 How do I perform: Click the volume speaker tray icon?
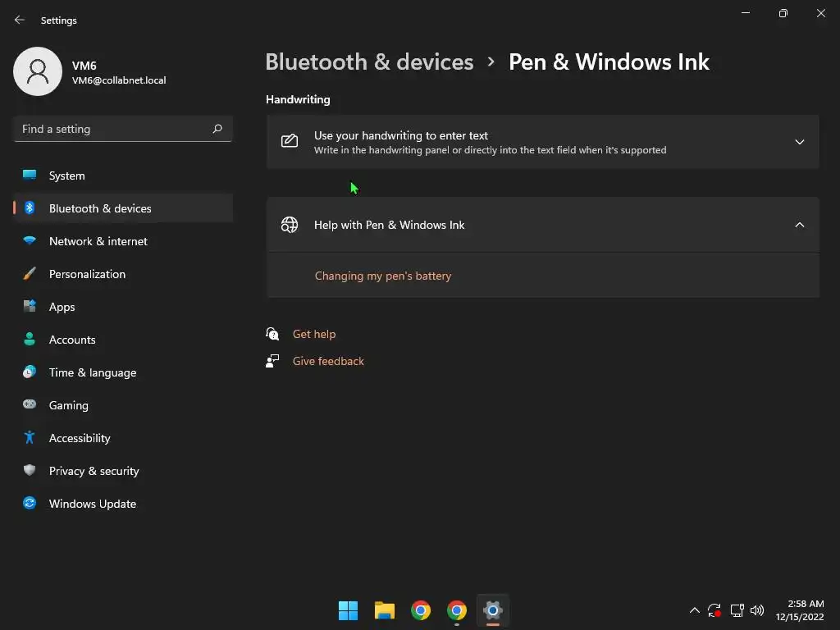757,610
